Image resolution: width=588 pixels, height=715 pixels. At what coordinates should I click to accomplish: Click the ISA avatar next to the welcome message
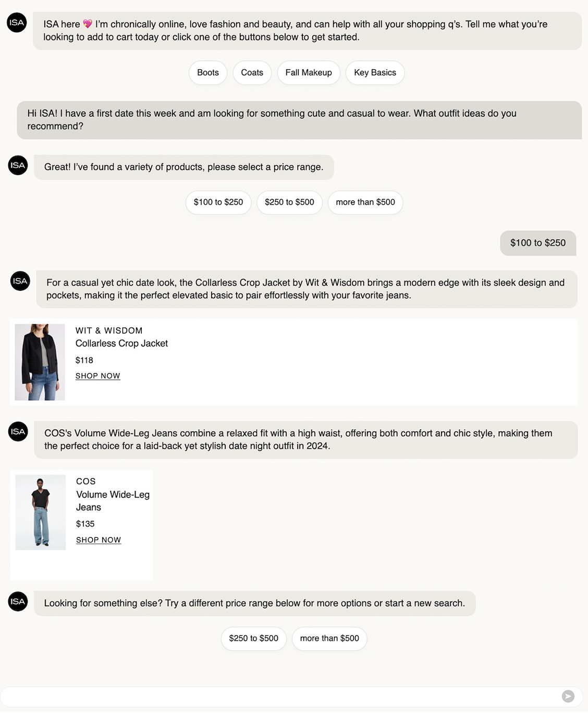(16, 23)
